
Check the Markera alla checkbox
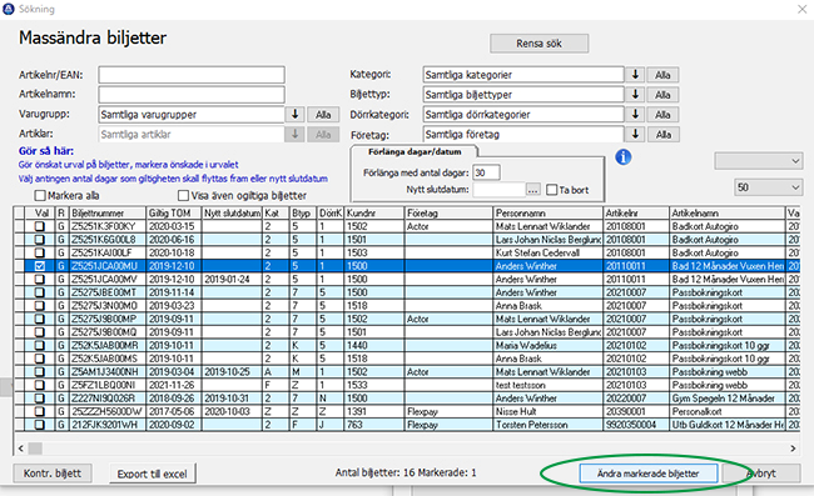click(40, 196)
